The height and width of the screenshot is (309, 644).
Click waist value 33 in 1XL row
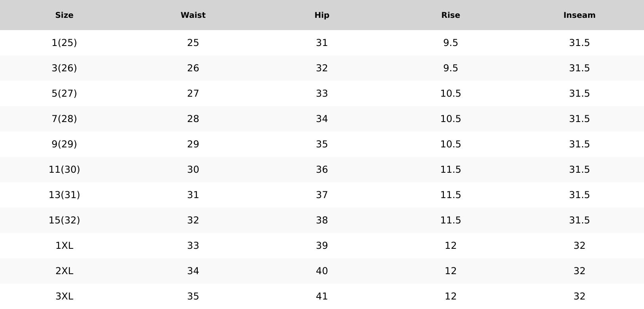point(193,246)
